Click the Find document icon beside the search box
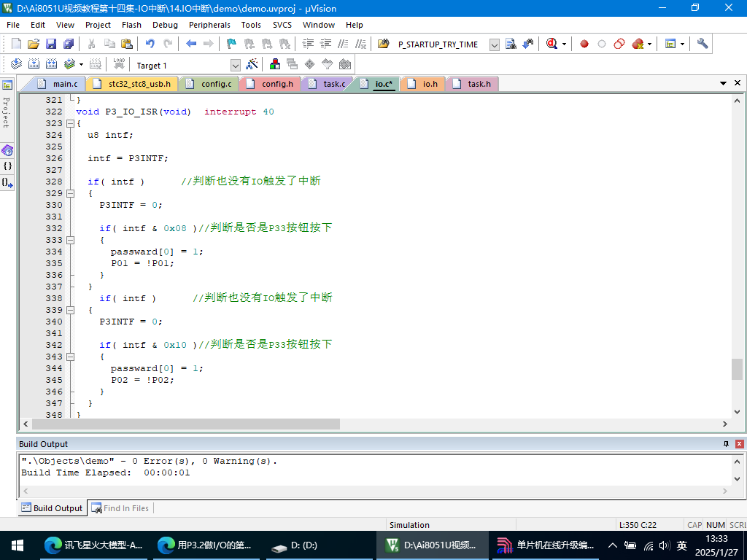This screenshot has width=747, height=560. point(511,44)
